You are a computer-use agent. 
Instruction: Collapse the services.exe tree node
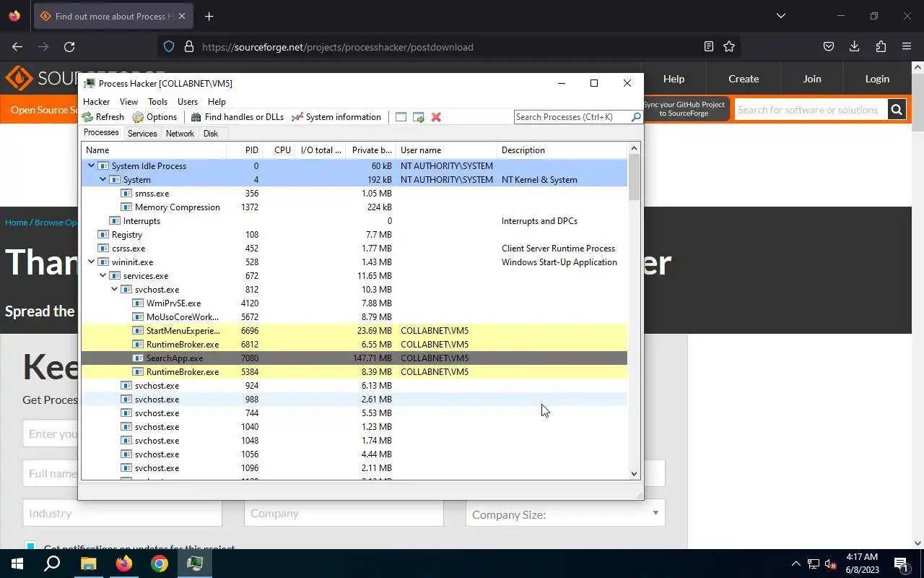click(x=103, y=276)
